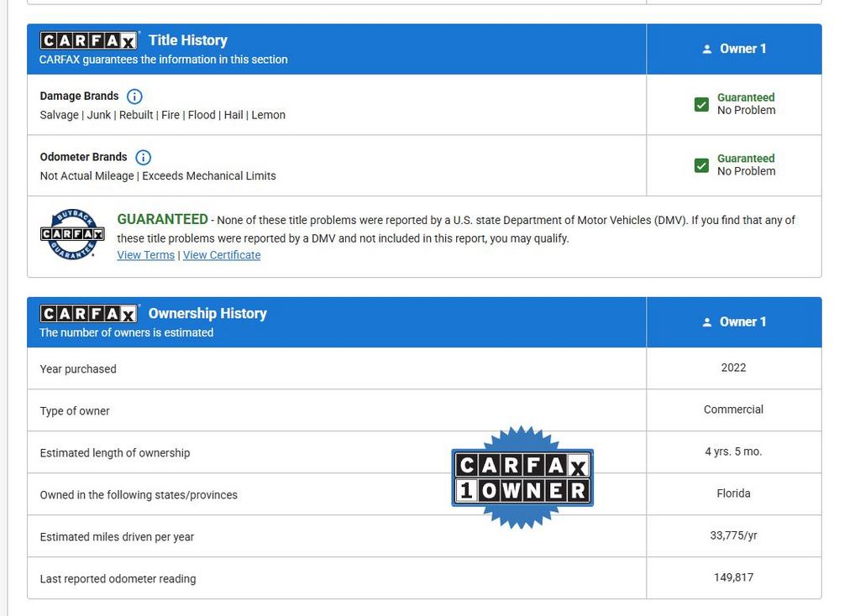Click the Florida value
860x616 pixels.
[x=733, y=493]
